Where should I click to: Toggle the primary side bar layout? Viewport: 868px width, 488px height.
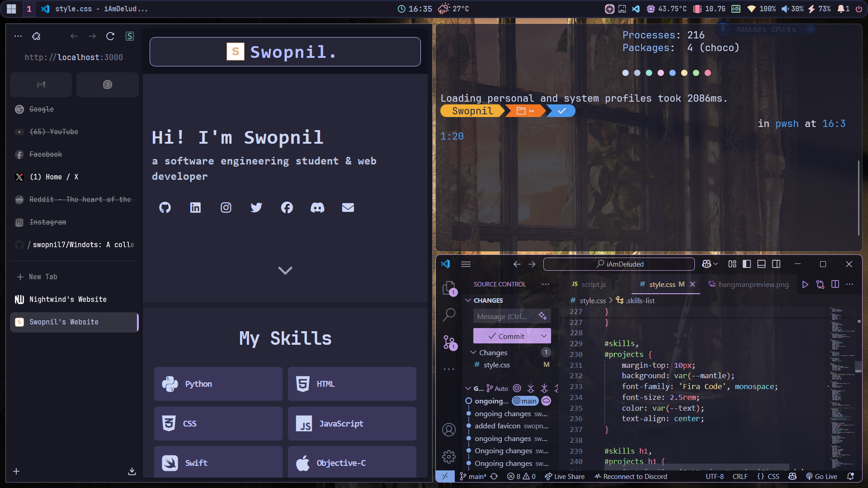[747, 264]
